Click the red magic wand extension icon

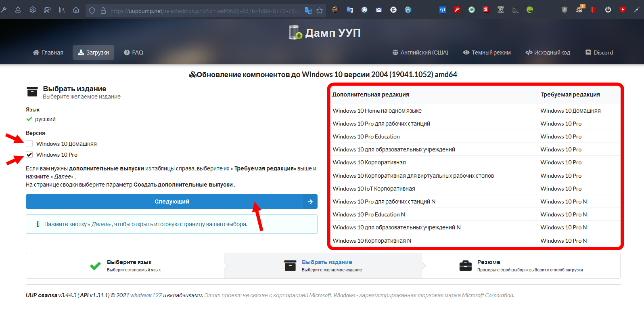[x=457, y=10]
